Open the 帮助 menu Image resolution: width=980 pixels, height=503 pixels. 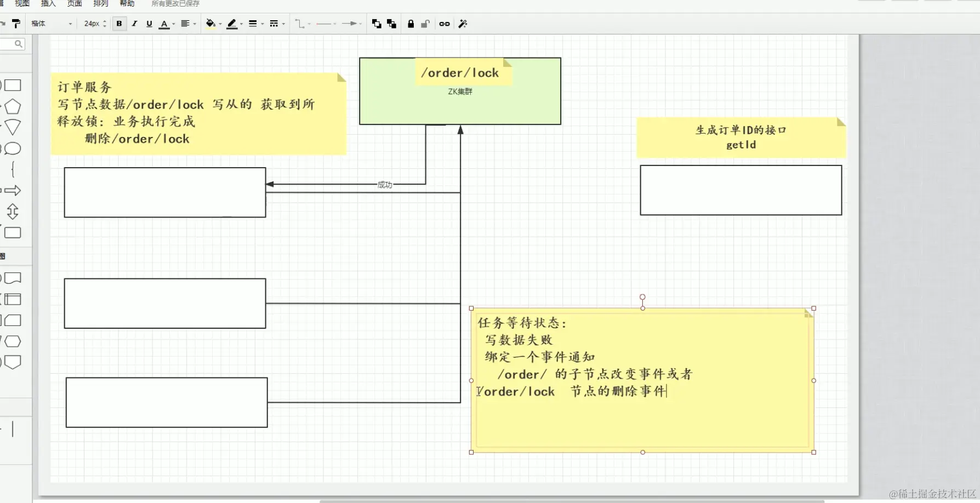(127, 3)
